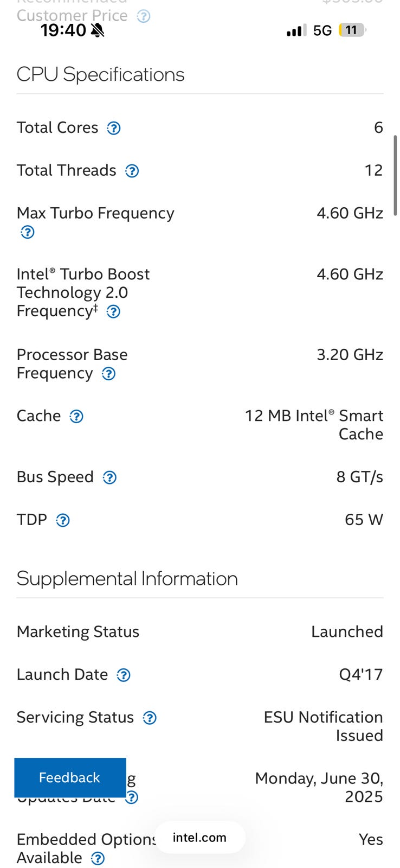Screen dimensions: 400x868
Task: Click help icon beside Customer Price
Action: [143, 16]
